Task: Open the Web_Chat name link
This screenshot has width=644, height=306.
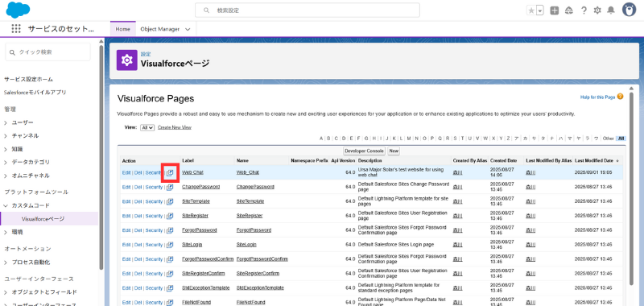Action: pos(248,173)
